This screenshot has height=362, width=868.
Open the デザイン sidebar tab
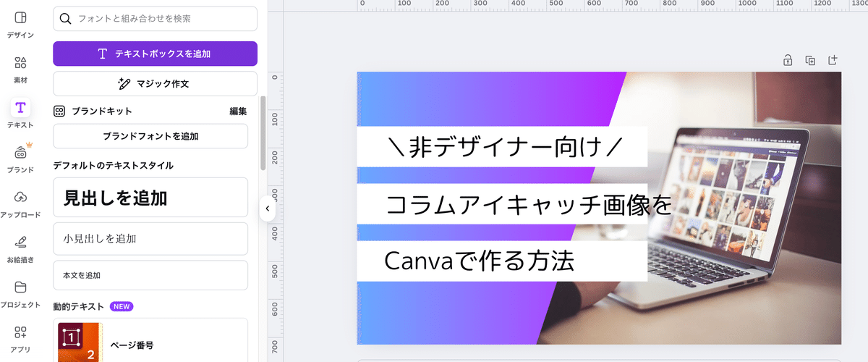[x=20, y=24]
